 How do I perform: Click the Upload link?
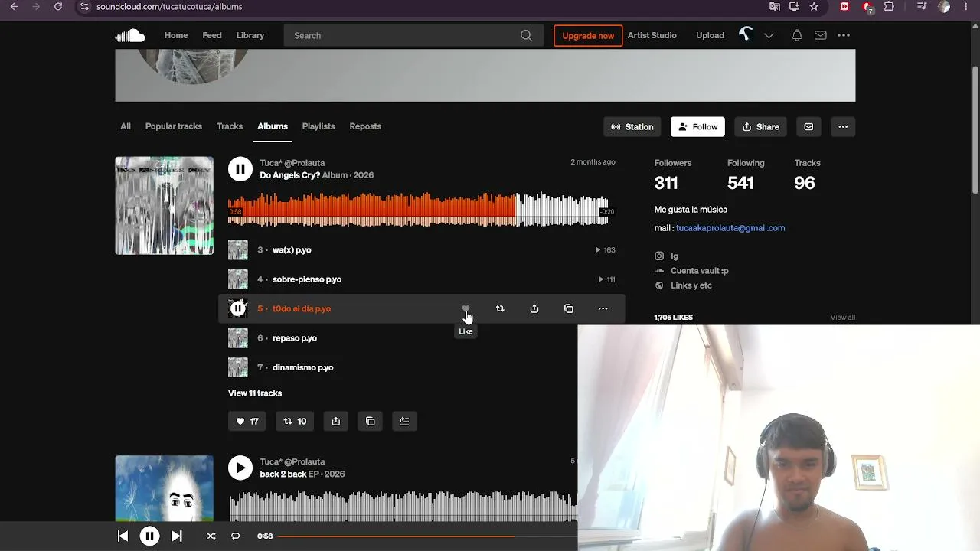click(x=710, y=35)
